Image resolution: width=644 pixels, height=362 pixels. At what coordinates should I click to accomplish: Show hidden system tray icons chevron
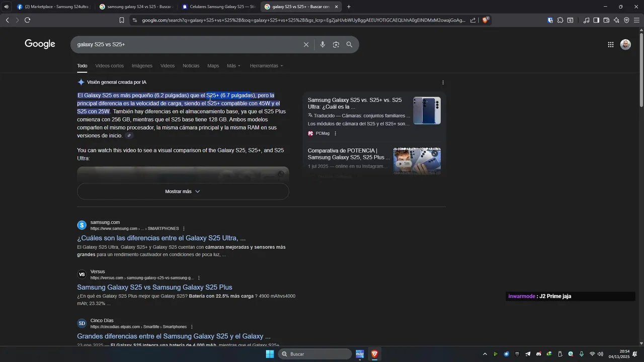pyautogui.click(x=485, y=354)
